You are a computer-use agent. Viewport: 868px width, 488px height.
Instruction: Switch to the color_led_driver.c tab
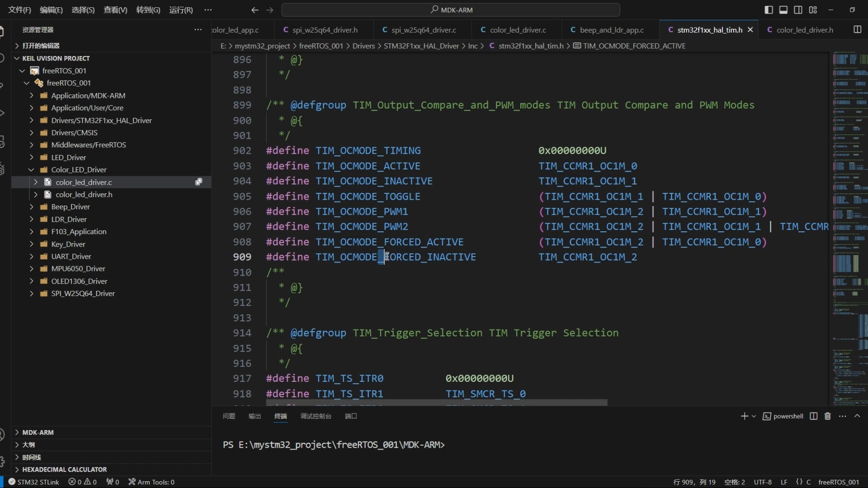coord(518,29)
